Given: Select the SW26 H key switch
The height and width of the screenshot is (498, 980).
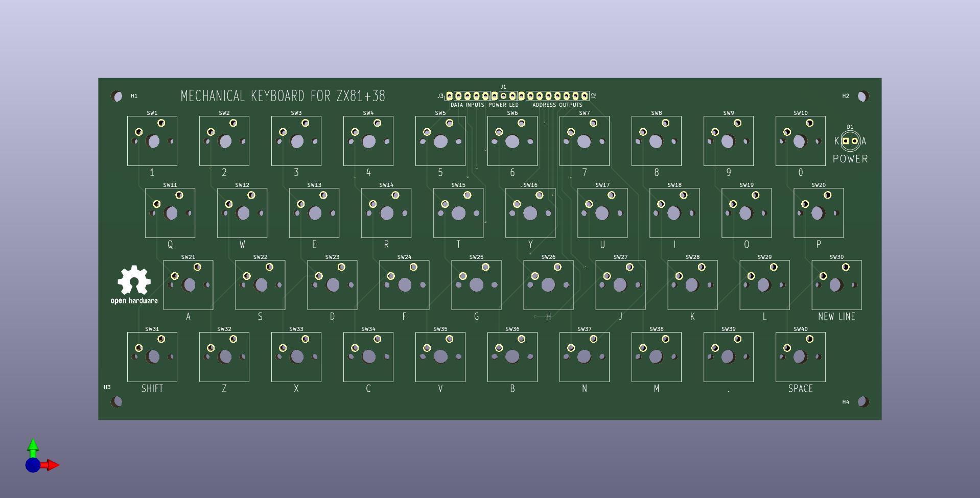Looking at the screenshot, I should [x=548, y=285].
